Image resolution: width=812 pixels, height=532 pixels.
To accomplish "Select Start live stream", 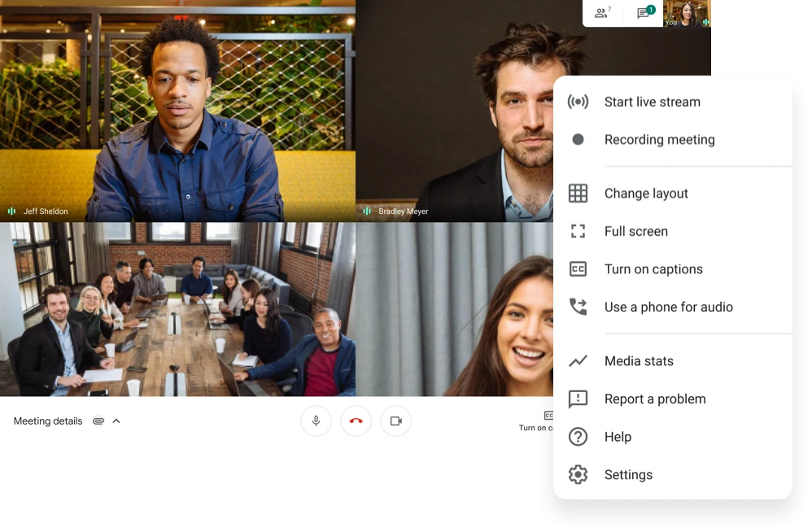I will click(673, 102).
